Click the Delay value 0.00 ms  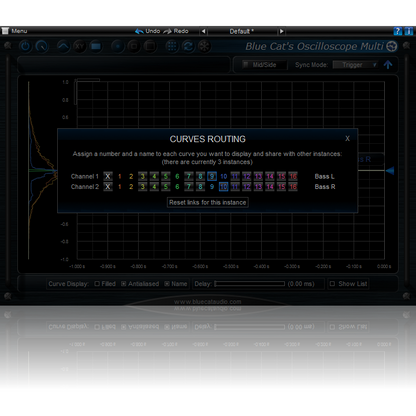(301, 284)
